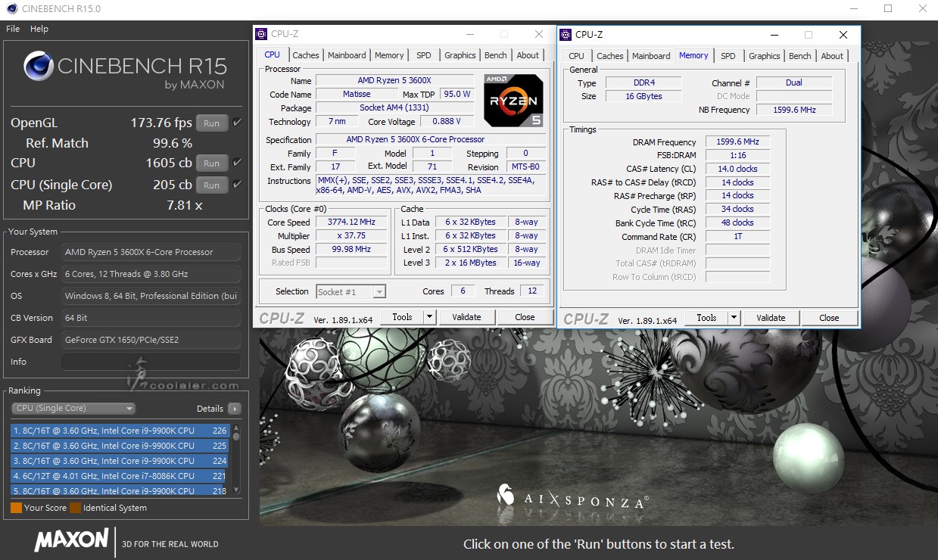This screenshot has width=938, height=560.
Task: Toggle the checkbox beside the OpenGL Run button
Action: [x=237, y=123]
